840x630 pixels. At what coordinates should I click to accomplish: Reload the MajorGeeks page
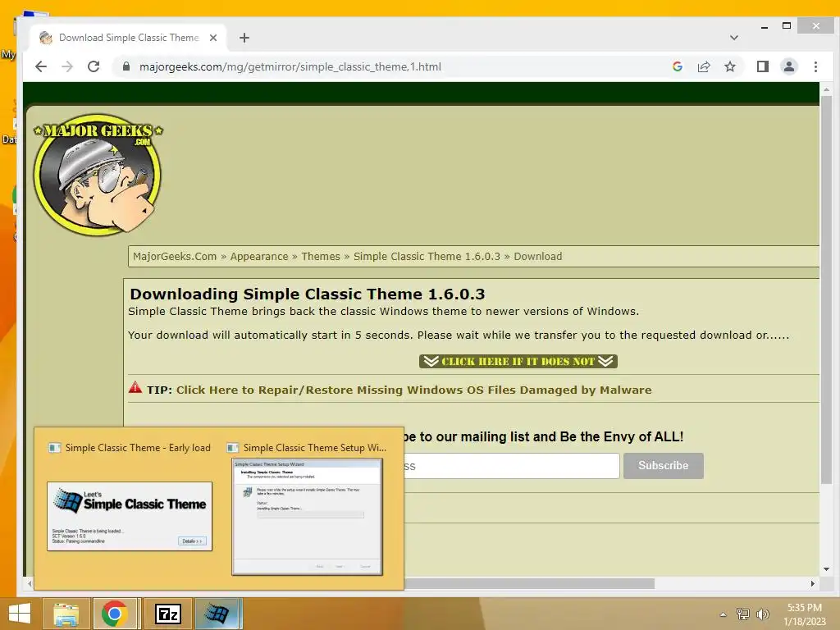tap(94, 66)
